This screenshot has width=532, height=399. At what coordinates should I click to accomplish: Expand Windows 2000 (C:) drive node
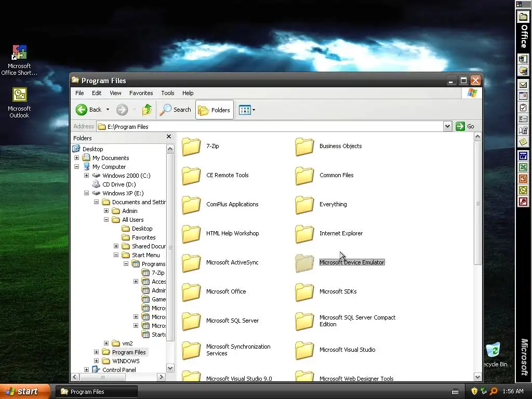tap(87, 176)
